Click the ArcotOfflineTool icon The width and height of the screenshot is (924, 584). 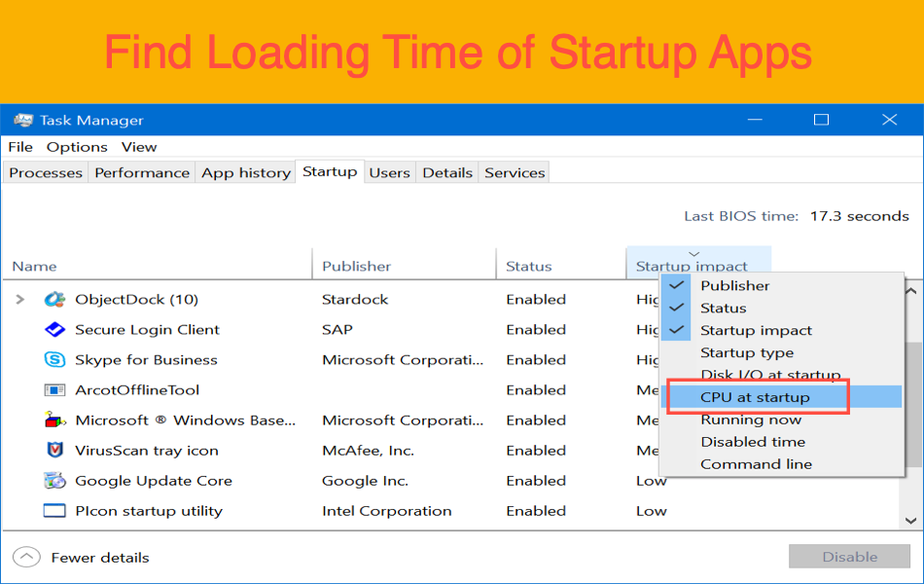click(54, 390)
